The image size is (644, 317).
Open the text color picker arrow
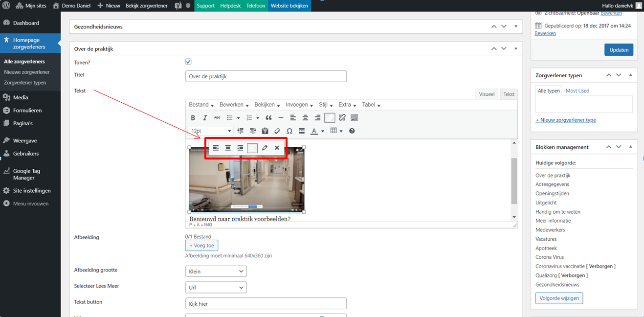coord(323,131)
